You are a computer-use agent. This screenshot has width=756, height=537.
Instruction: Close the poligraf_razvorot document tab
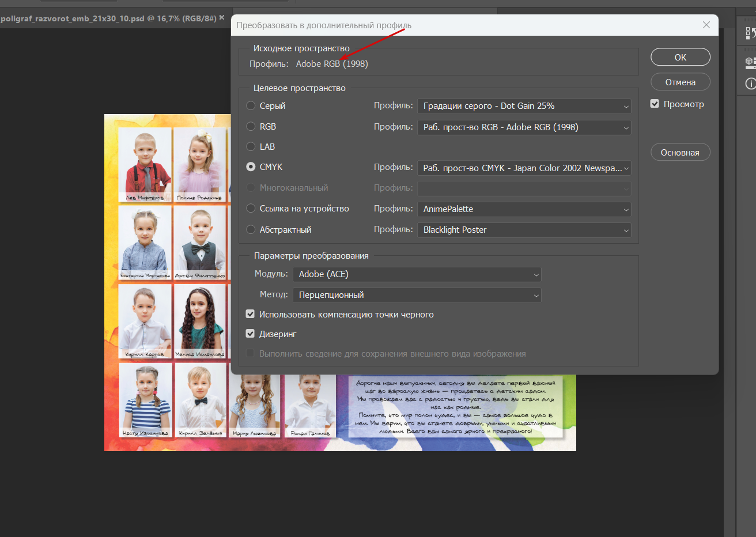coord(222,18)
